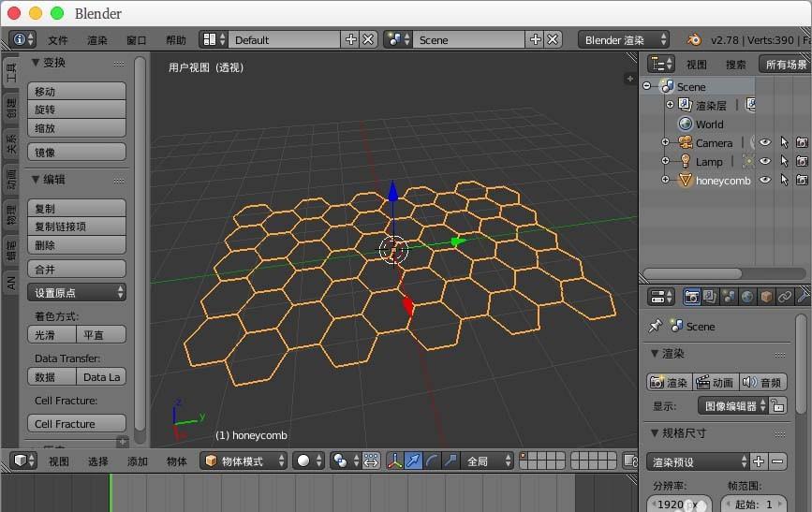This screenshot has width=812, height=512.
Task: Enable the scale manipulator icon
Action: click(x=450, y=461)
